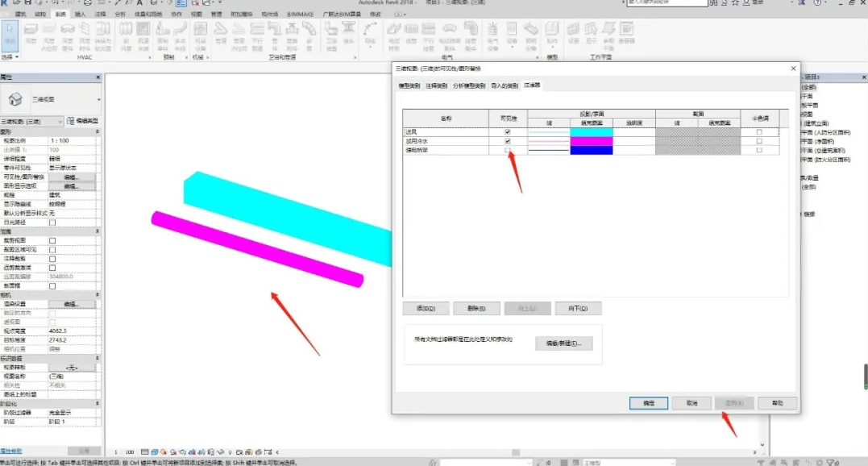Select the Fabrication Part tool
The width and height of the screenshot is (868, 466).
click(x=163, y=36)
